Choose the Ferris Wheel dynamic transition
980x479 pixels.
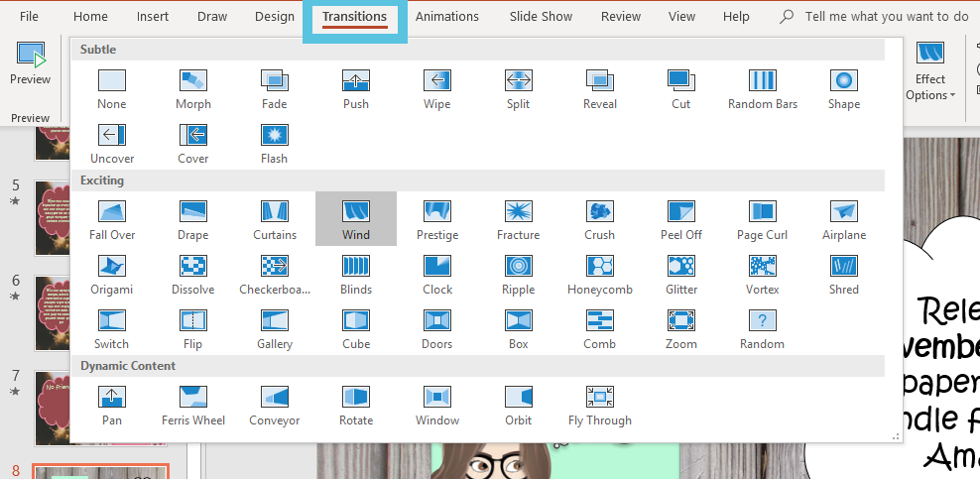(193, 406)
